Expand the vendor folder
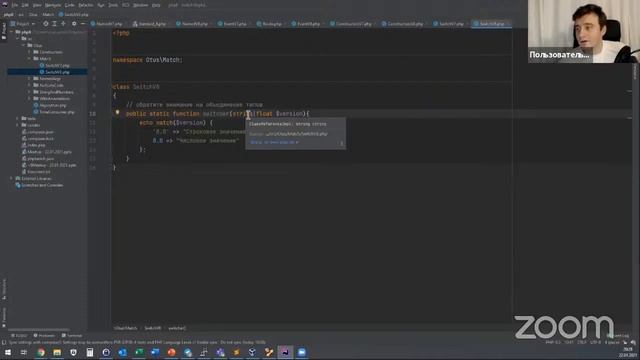Viewport: 640px width, 360px height. [x=18, y=125]
